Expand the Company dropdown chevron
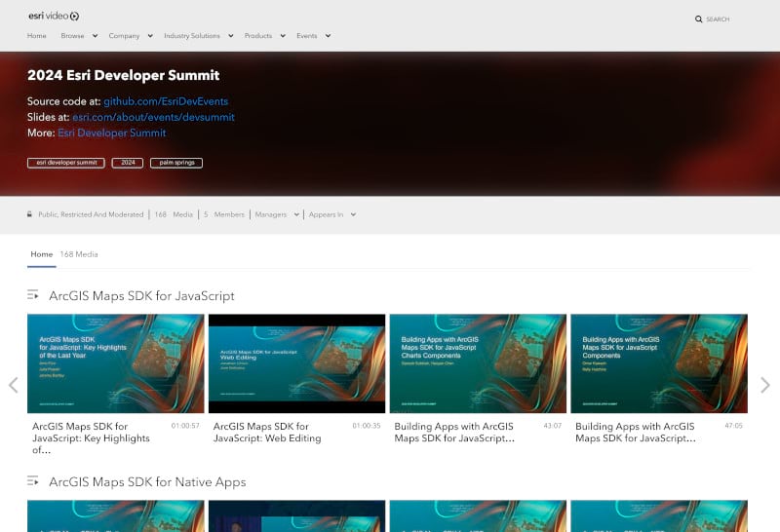Screen dimensions: 780x532 pos(150,36)
